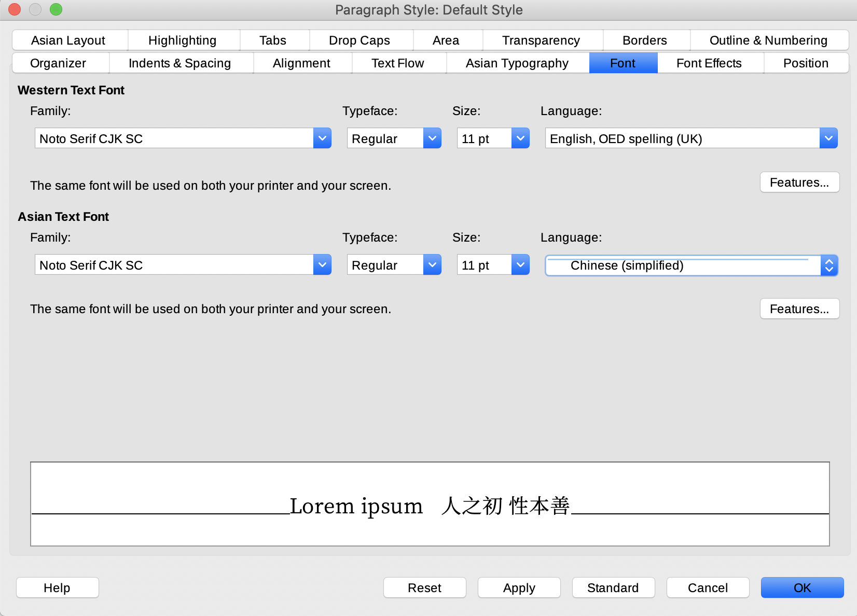Confirm the dialog with OK

[802, 587]
